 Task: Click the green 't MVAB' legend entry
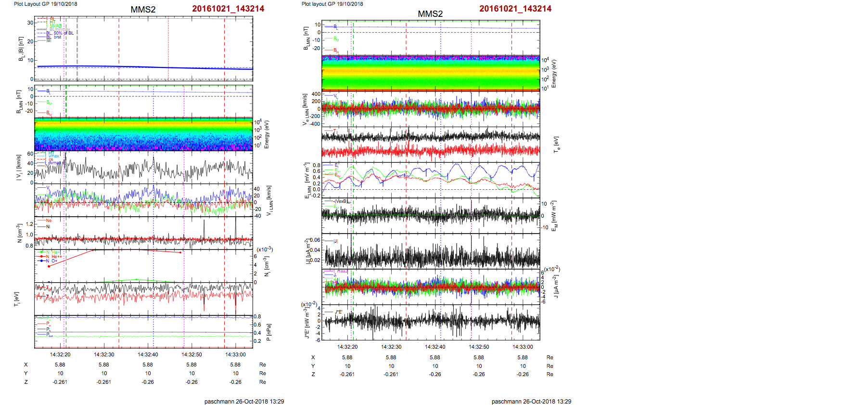tap(55, 26)
